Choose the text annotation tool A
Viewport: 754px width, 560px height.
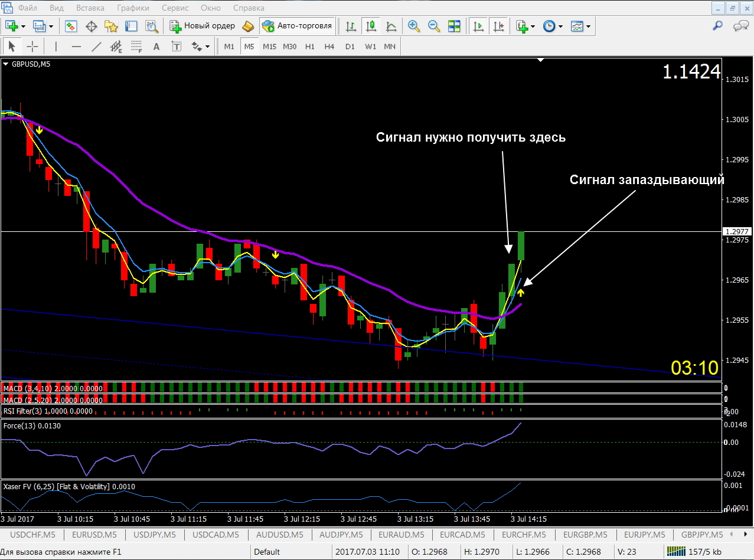click(x=156, y=47)
